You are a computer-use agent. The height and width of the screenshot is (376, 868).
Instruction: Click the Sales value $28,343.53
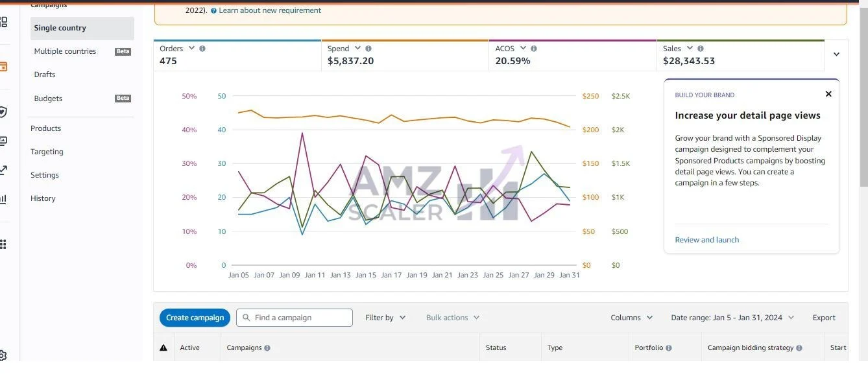689,61
